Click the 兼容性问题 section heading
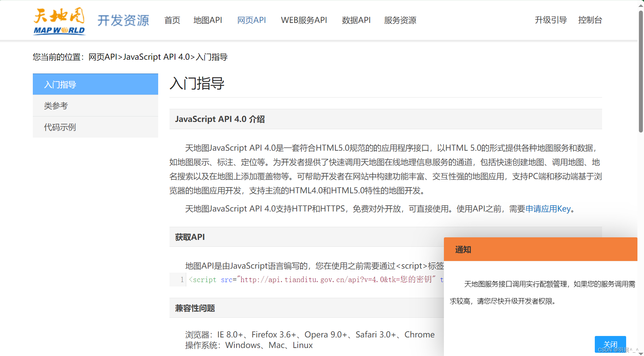This screenshot has height=356, width=644. coord(195,308)
